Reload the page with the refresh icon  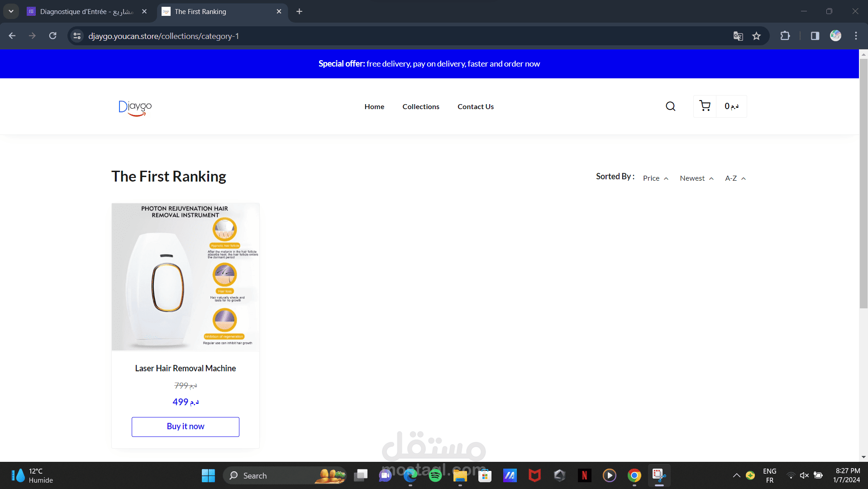[x=53, y=36]
